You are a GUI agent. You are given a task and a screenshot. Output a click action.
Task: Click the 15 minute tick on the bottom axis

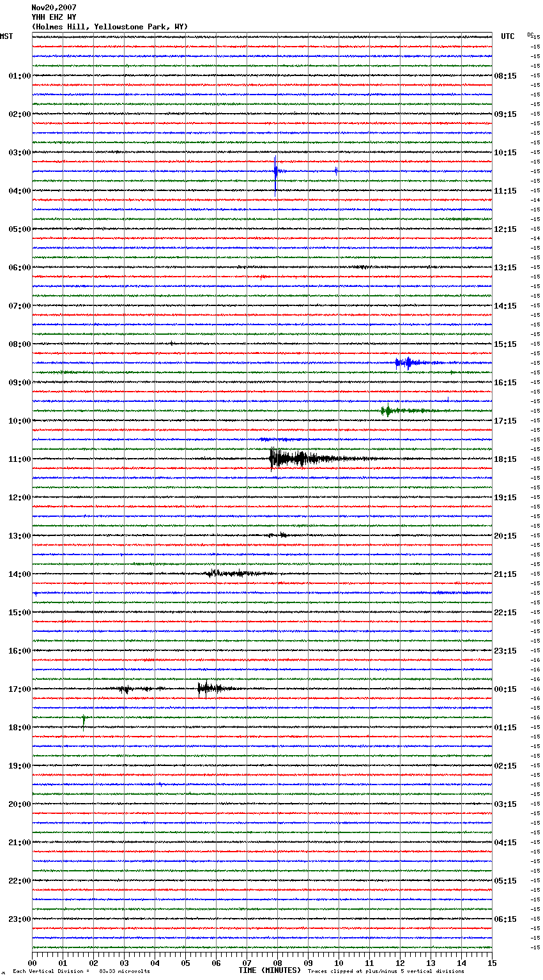pos(492,963)
